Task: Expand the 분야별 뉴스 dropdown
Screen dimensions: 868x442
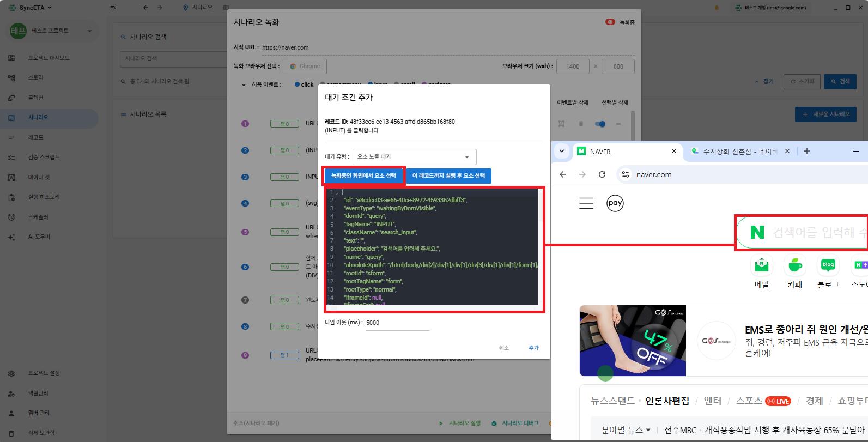Action: point(626,430)
